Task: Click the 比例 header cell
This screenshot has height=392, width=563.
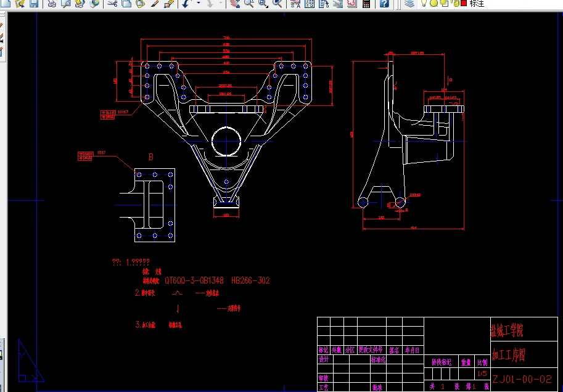Action: [482, 362]
